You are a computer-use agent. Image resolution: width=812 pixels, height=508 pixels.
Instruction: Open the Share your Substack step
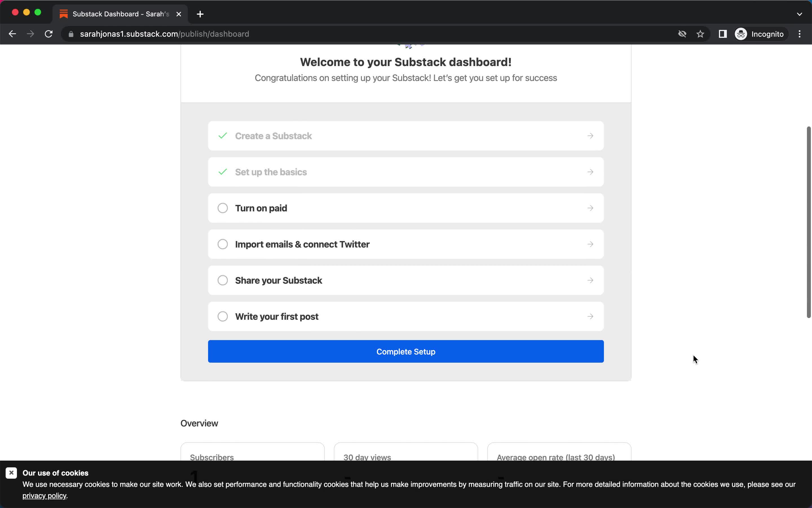pos(406,280)
